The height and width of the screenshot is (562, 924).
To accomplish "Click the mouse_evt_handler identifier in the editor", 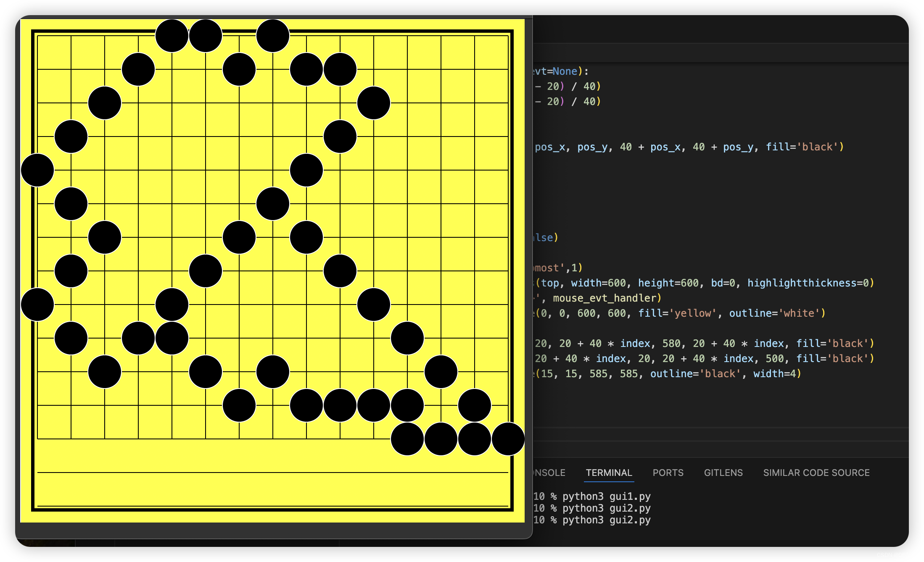I will pyautogui.click(x=605, y=298).
